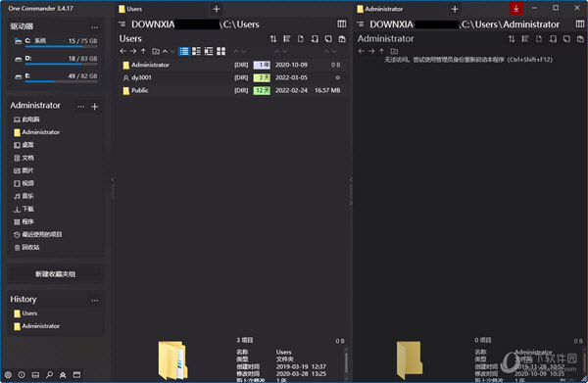Click the paste/clipboard icon in Users pane toolbar
Viewport: 588px width, 383px height.
[342, 38]
